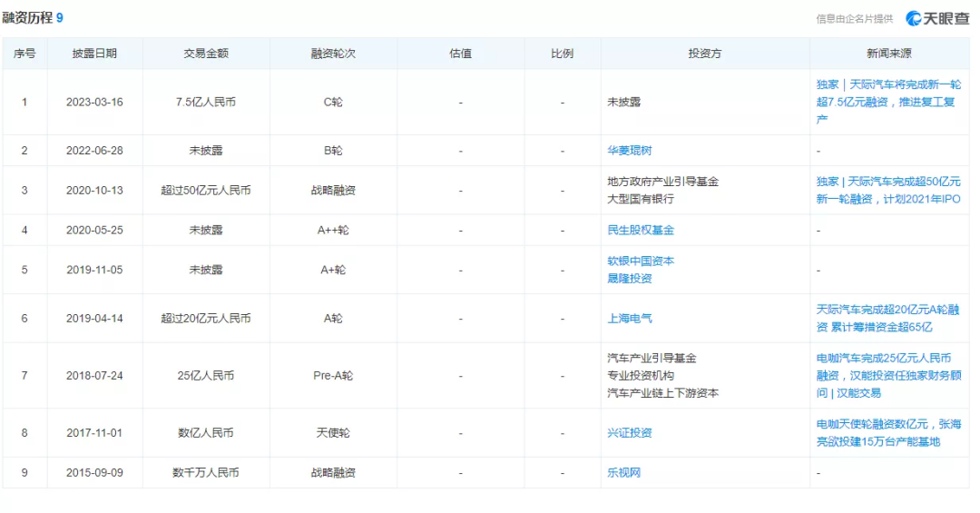This screenshot has width=980, height=513.
Task: Select the date cell 2020-05-25
Action: click(x=94, y=231)
